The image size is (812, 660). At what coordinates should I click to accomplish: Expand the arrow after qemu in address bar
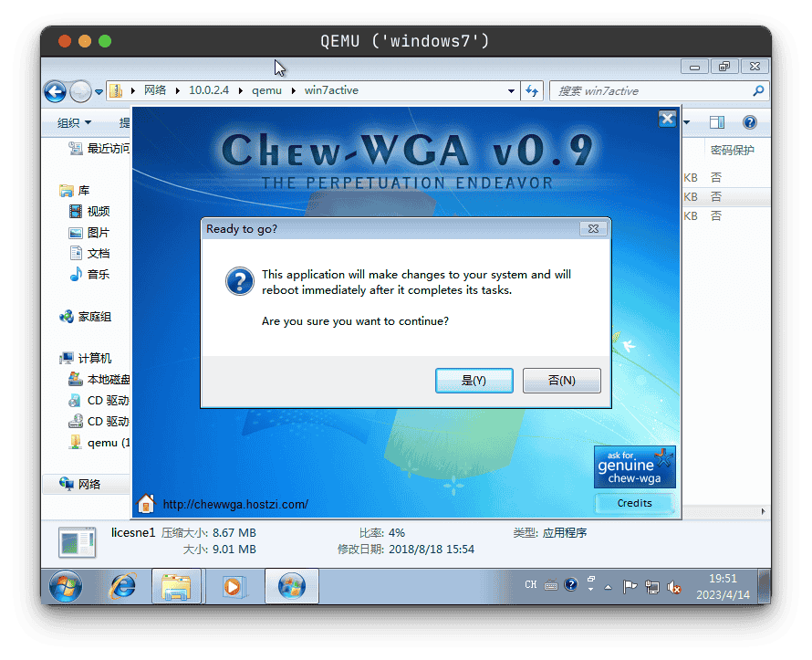coord(294,90)
